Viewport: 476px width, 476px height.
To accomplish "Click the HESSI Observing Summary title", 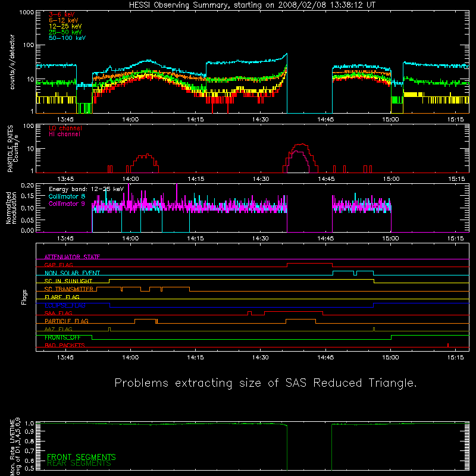I will tap(252, 5).
